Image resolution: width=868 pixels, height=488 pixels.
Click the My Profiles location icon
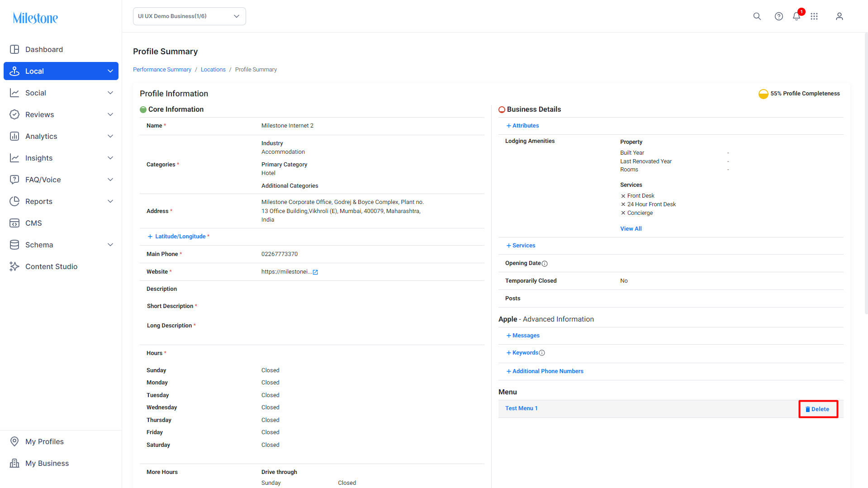14,441
